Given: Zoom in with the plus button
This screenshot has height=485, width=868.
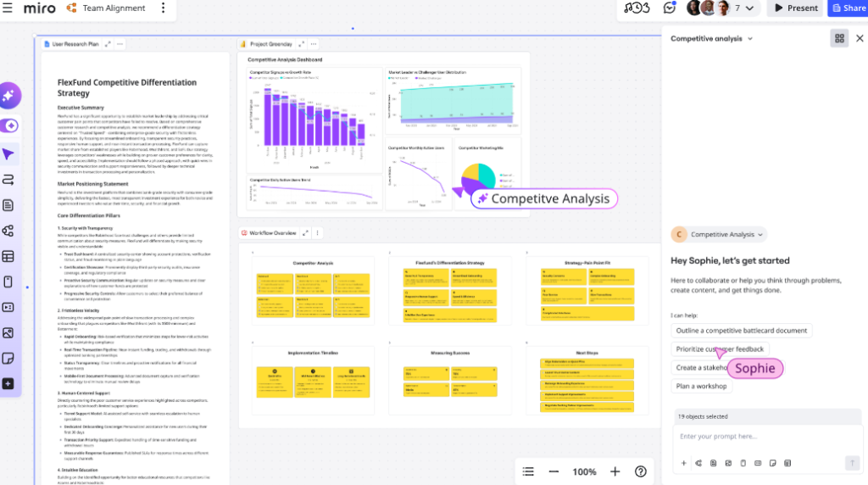Looking at the screenshot, I should [x=615, y=471].
